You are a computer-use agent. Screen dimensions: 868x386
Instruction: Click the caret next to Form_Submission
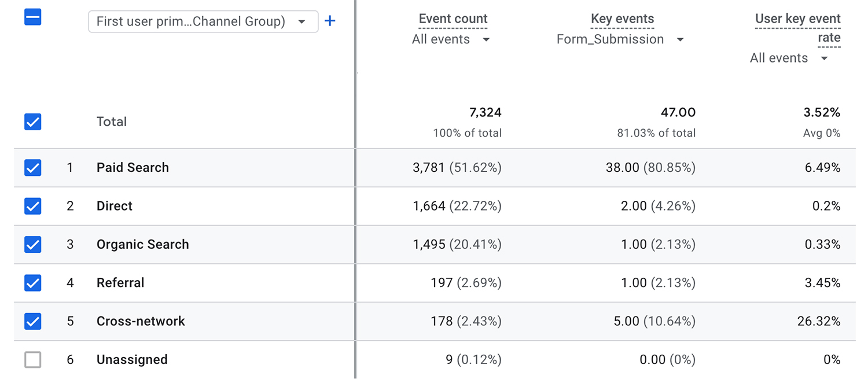tap(680, 39)
